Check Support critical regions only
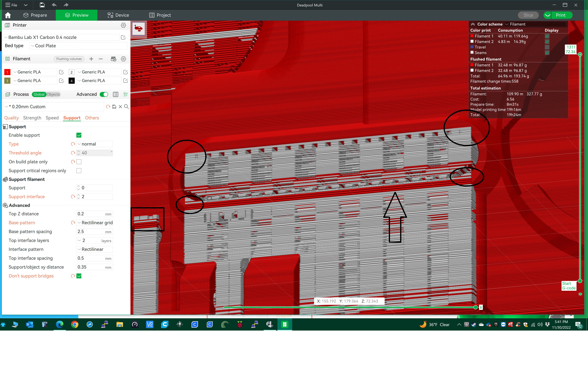Viewport: 588px width, 389px height. [79, 171]
